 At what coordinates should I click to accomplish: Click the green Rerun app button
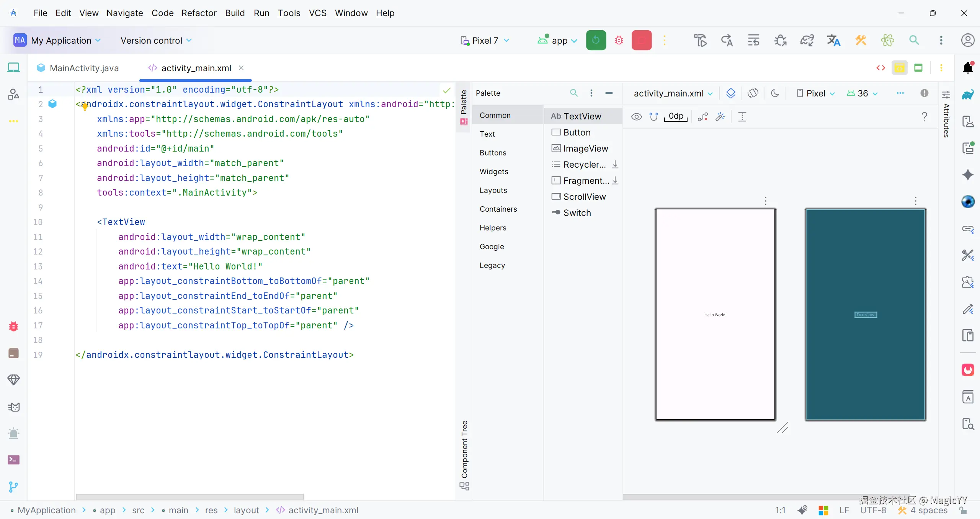pos(596,40)
